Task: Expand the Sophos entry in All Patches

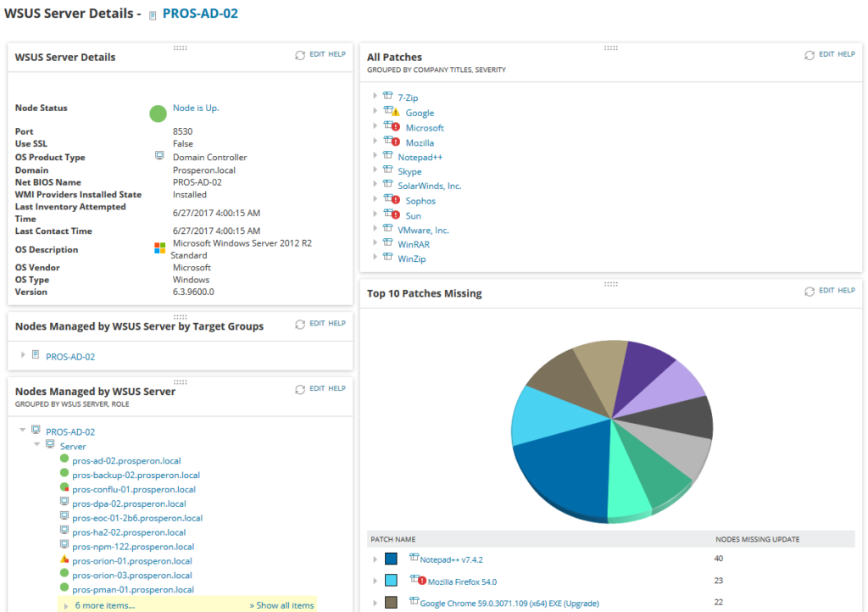Action: click(x=377, y=200)
